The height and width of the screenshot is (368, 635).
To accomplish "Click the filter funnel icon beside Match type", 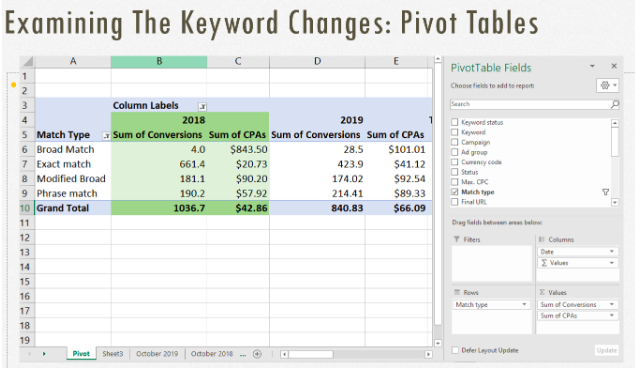I will pos(605,192).
